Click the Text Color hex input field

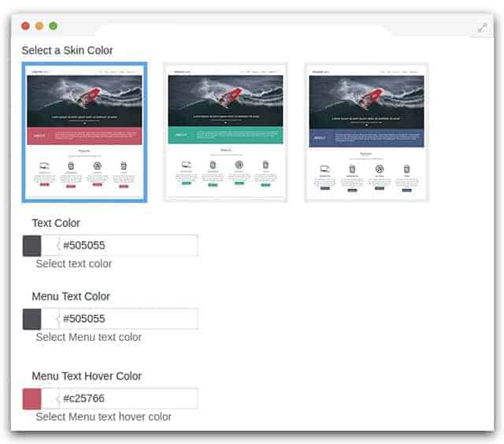point(128,246)
